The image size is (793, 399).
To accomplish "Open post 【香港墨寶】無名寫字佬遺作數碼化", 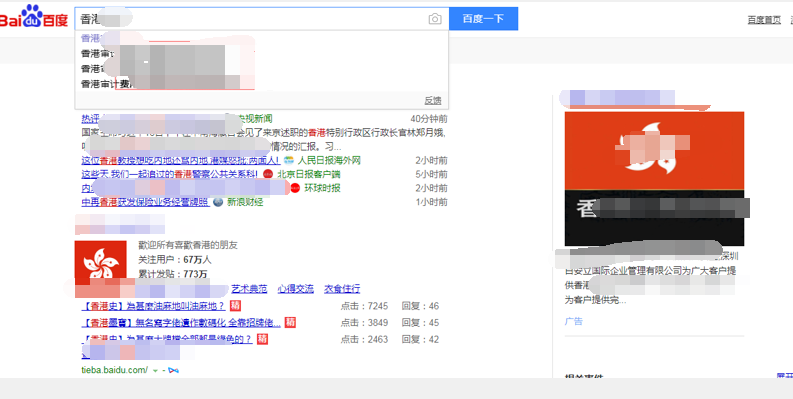I will point(181,322).
